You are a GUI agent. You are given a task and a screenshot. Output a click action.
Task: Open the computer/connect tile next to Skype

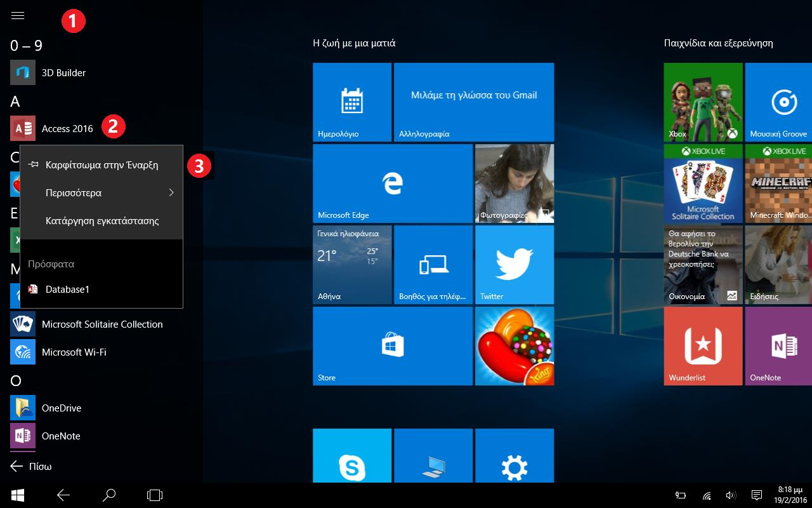[433, 455]
